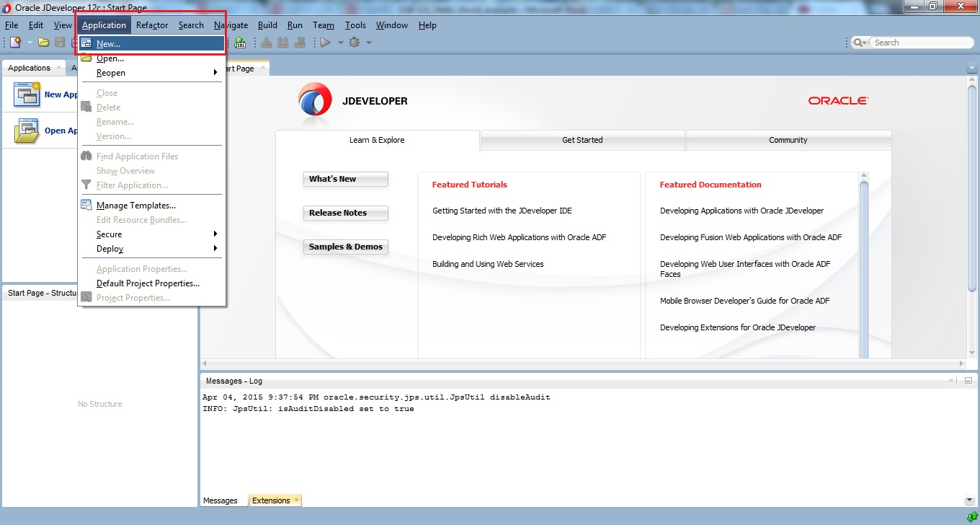This screenshot has width=980, height=525.
Task: Open the Run dropdown arrow
Action: coord(341,43)
